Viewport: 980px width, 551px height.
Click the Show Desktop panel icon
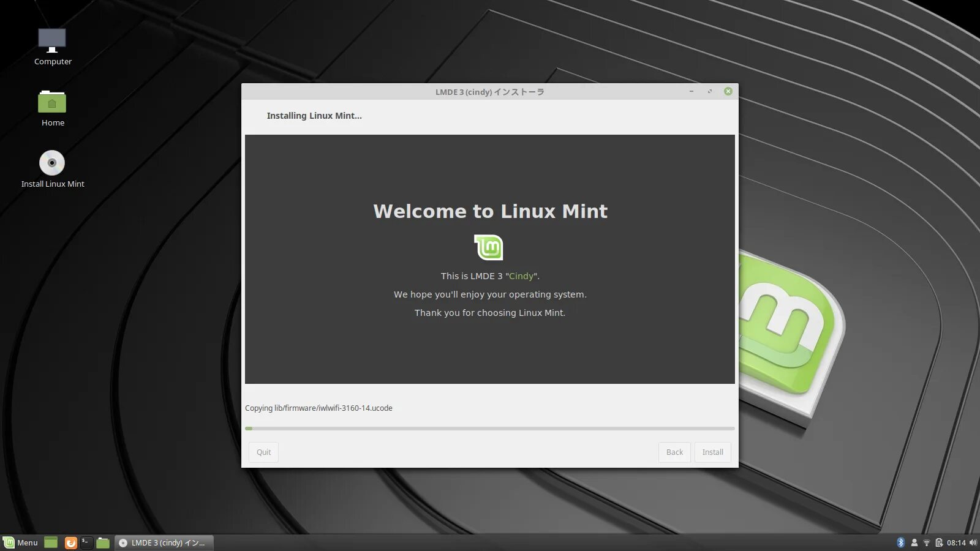click(51, 542)
